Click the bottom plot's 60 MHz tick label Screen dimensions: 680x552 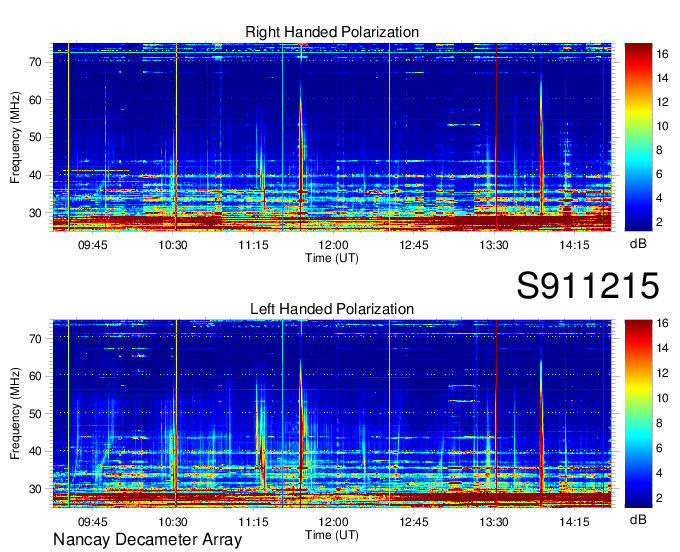36,376
